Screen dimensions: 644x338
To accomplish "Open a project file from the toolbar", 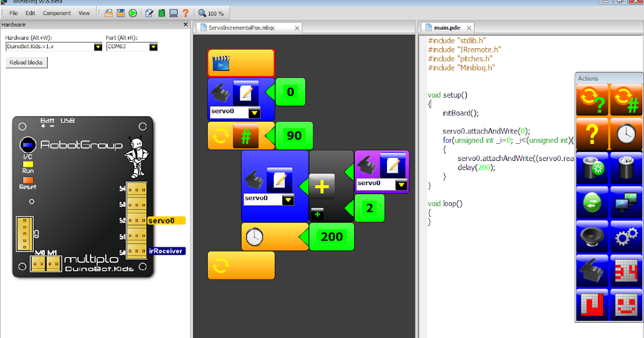I will pos(108,12).
